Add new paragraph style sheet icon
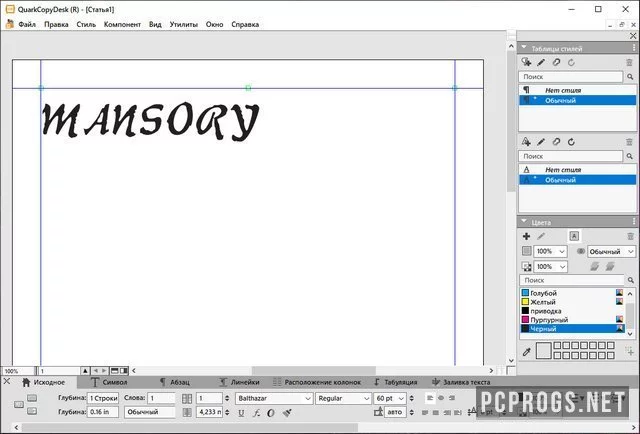The image size is (640, 434). click(526, 62)
